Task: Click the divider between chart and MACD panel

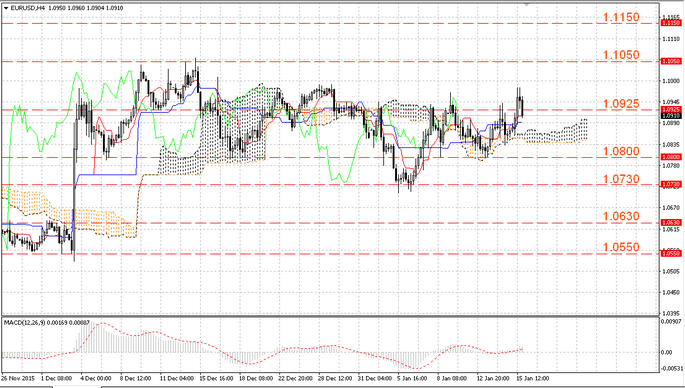Action: (330, 316)
